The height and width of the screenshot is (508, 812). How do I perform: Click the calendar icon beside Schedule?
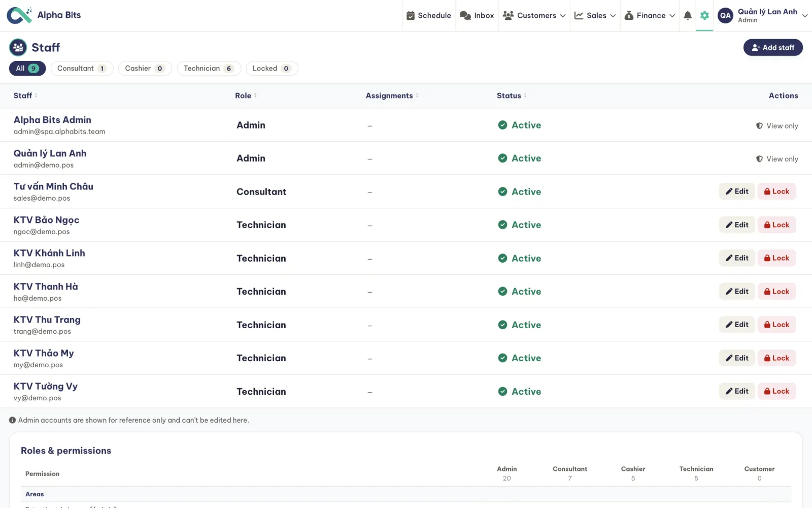[x=411, y=16]
